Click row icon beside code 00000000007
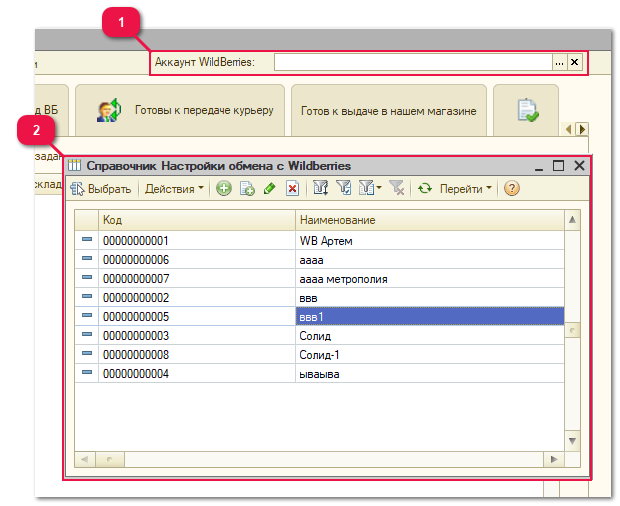The height and width of the screenshot is (506, 620). 87,278
